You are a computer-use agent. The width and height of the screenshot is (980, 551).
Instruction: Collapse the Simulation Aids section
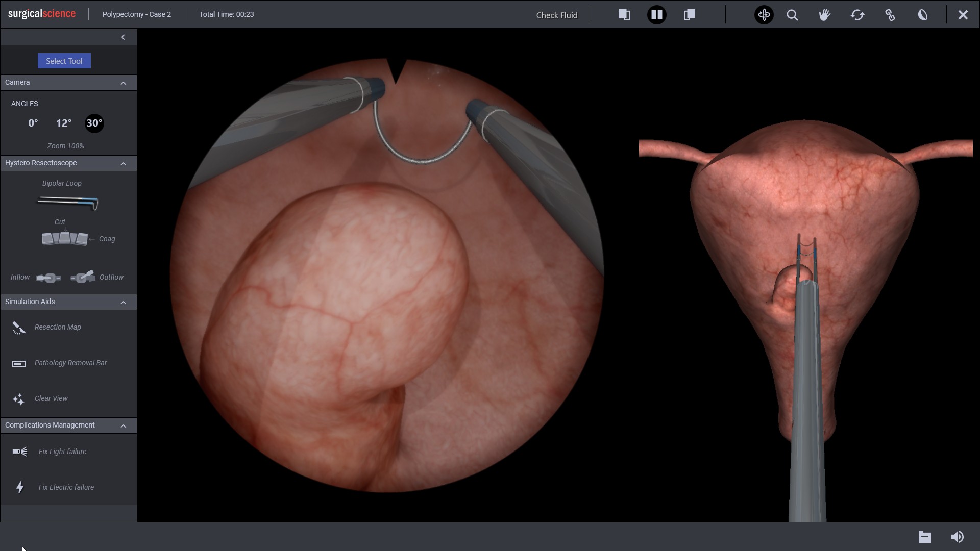coord(123,303)
